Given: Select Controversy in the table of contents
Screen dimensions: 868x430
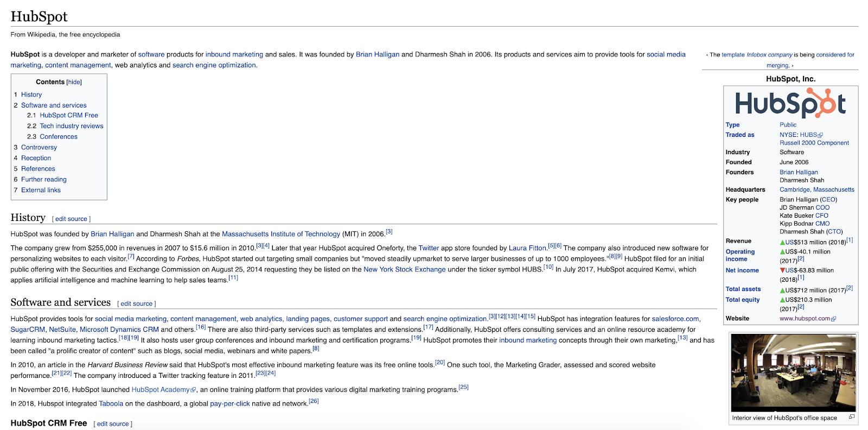Looking at the screenshot, I should pos(39,147).
